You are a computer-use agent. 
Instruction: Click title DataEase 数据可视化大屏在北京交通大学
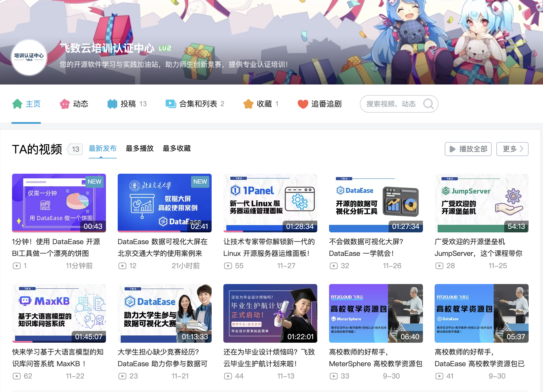[x=163, y=248]
